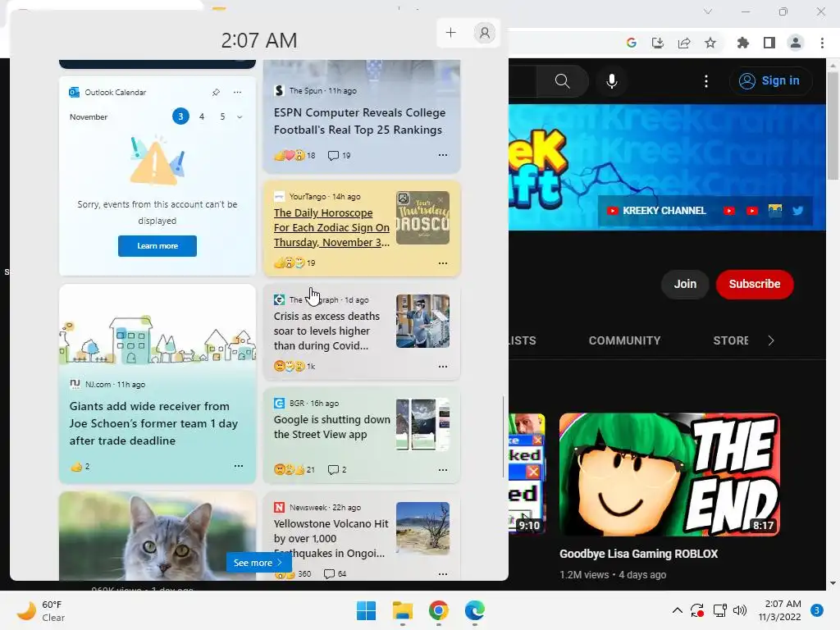840x630 pixels.
Task: Click the YouTube voice search microphone
Action: (x=612, y=81)
